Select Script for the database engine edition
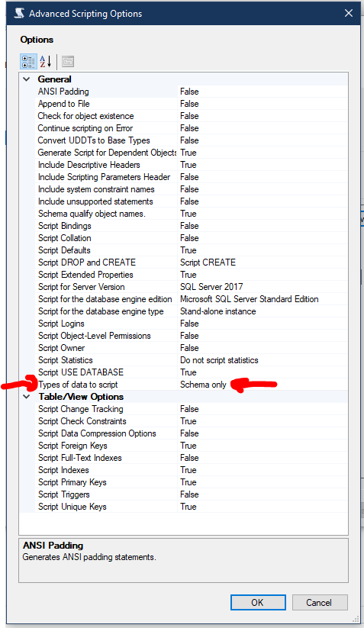Viewport: 364px width, 628px height. tap(107, 299)
